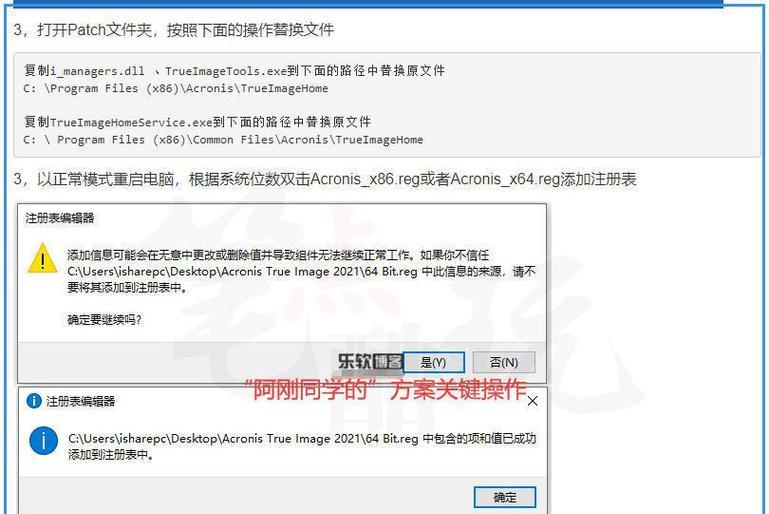
Task: Click the 确定要继续吗? prompt text
Action: coord(104,320)
